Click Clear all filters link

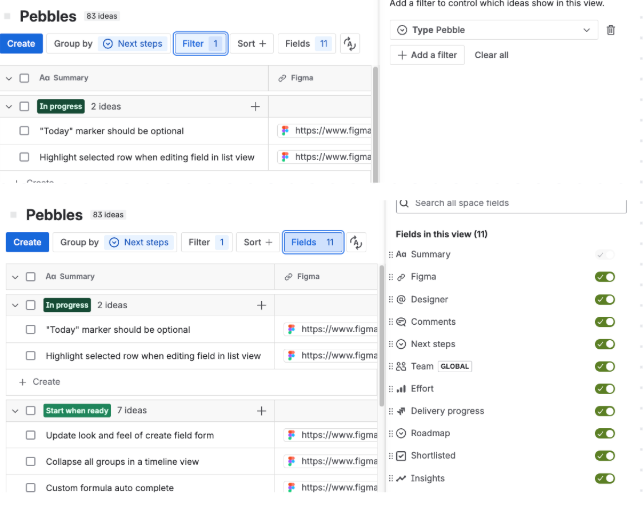(x=491, y=55)
